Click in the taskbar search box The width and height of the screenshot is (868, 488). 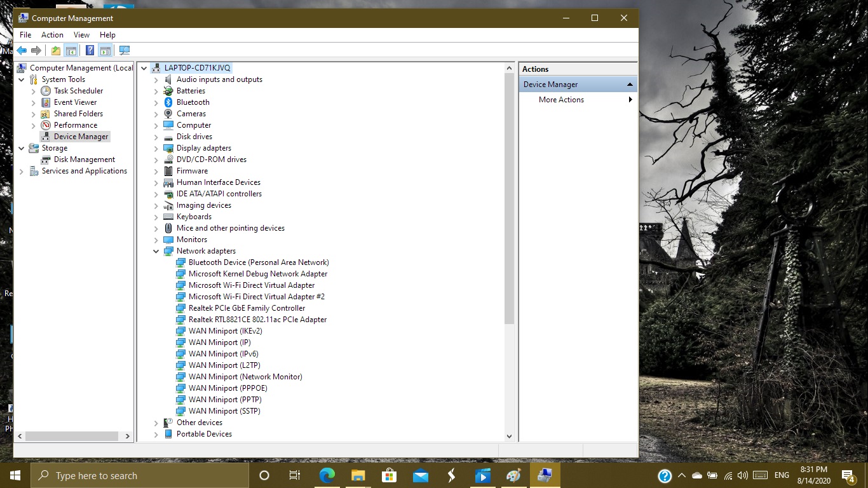[140, 475]
